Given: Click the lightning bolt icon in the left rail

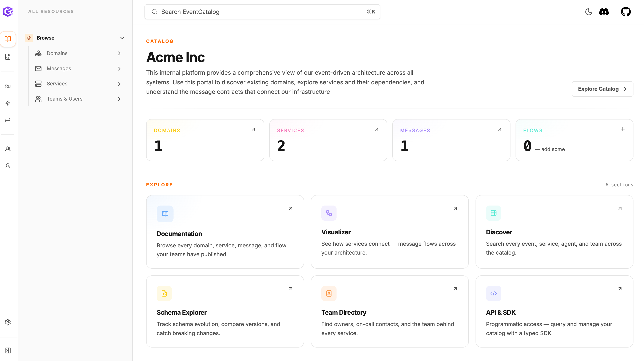Looking at the screenshot, I should tap(8, 103).
